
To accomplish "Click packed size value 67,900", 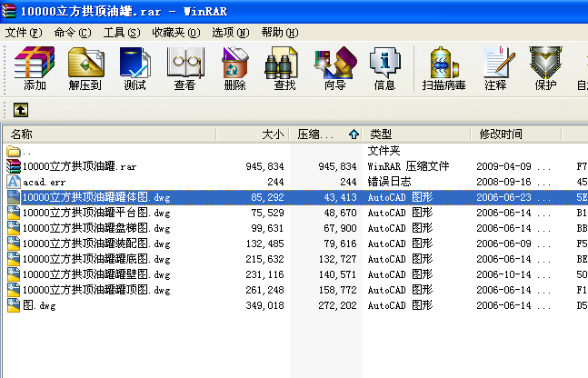I will click(x=340, y=228).
